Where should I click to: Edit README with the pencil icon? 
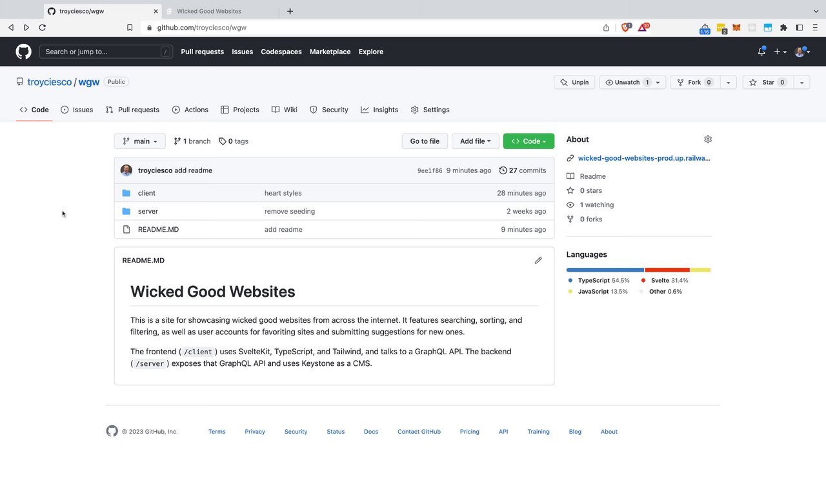538,261
